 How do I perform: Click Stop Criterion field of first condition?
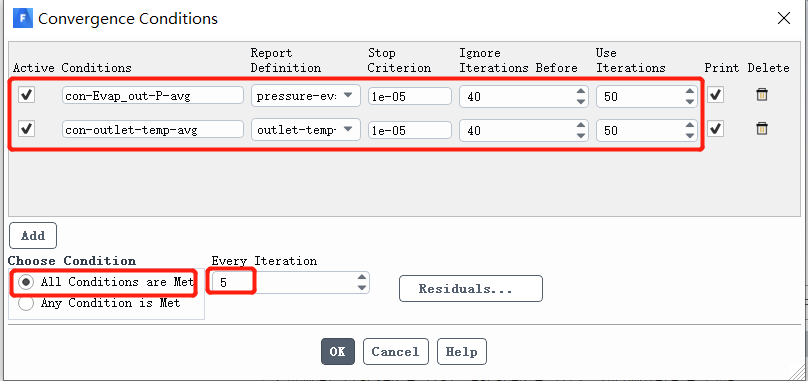[410, 96]
